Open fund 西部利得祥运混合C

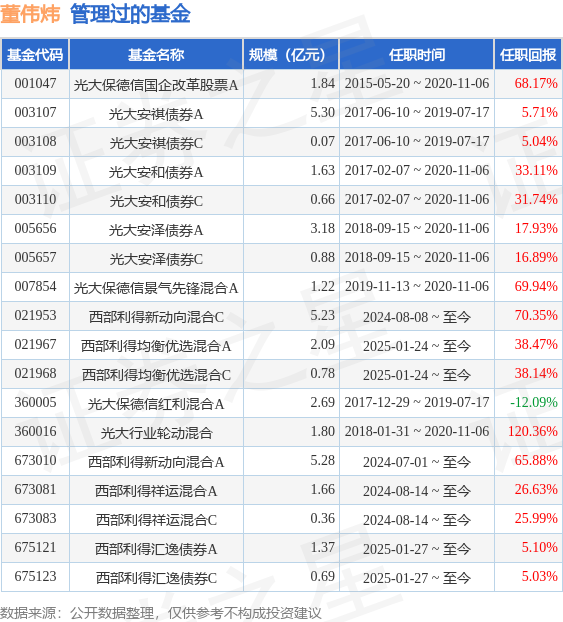click(x=156, y=519)
